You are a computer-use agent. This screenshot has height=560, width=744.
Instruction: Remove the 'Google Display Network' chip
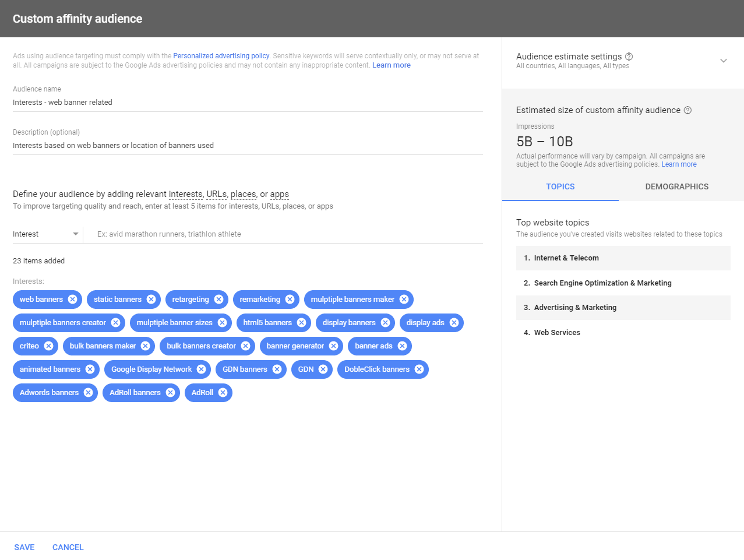[201, 369]
